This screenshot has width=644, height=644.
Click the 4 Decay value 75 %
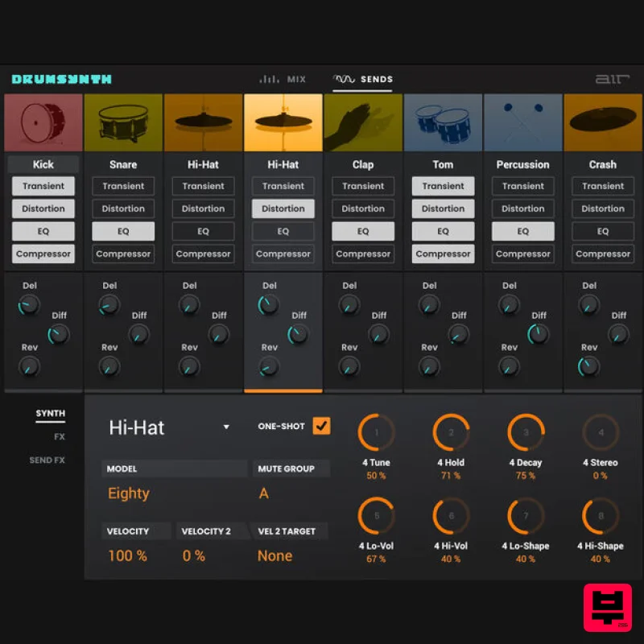[x=526, y=476]
